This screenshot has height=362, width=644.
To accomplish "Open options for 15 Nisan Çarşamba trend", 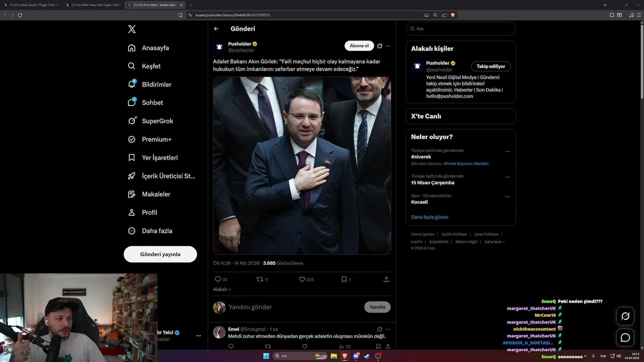I will point(508,177).
